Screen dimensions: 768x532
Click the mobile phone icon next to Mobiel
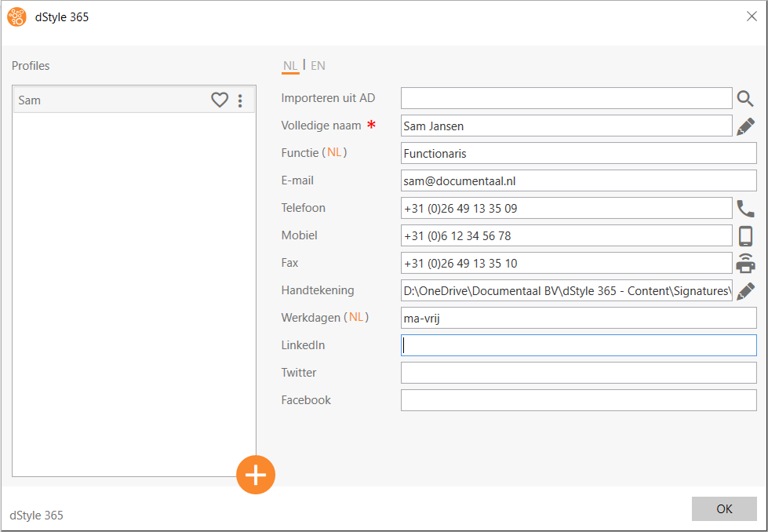tap(745, 236)
